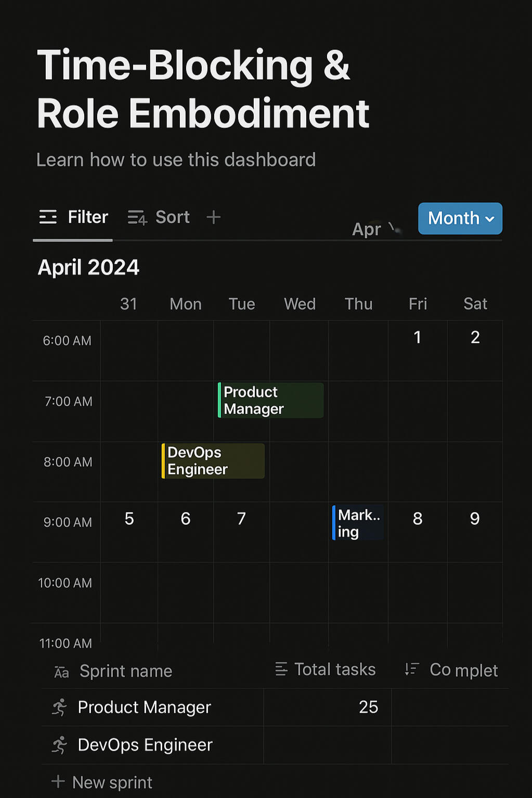Click the sort icon beside Complet column

(412, 670)
